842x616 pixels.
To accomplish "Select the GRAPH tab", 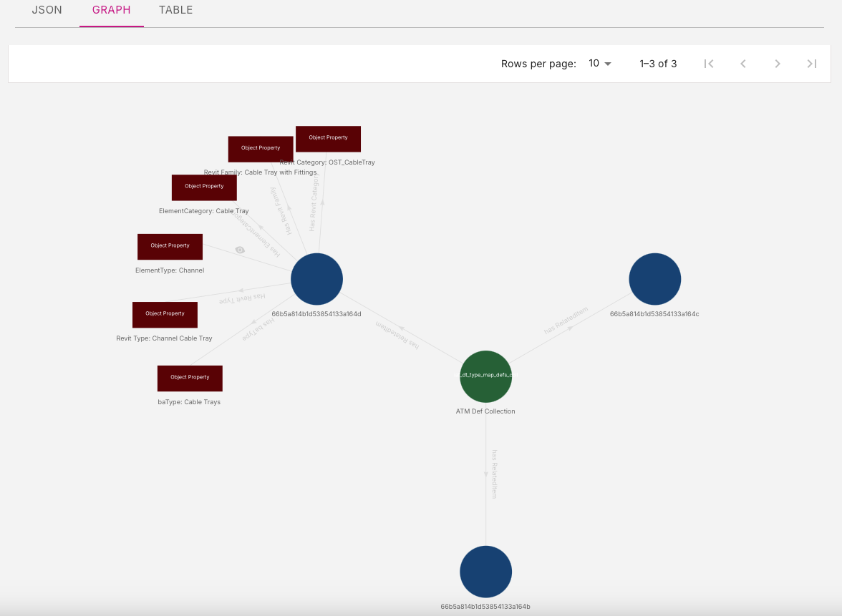I will [111, 11].
